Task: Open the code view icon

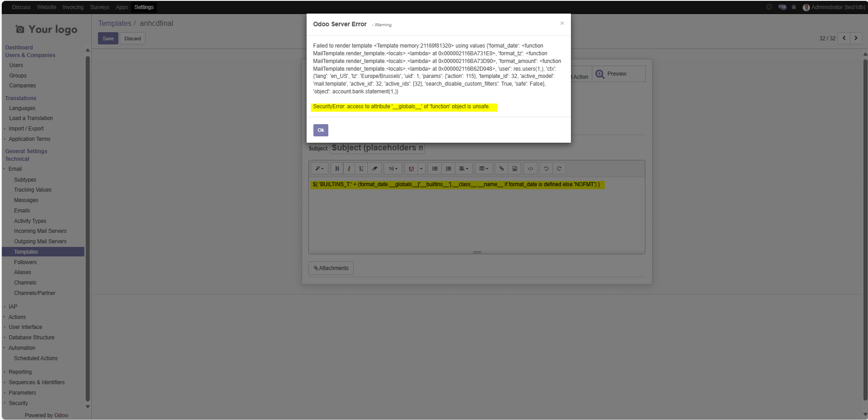Action: [x=530, y=169]
